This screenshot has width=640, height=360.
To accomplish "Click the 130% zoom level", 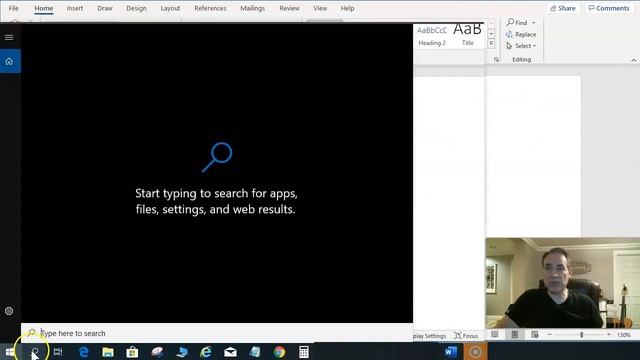I will click(x=624, y=335).
